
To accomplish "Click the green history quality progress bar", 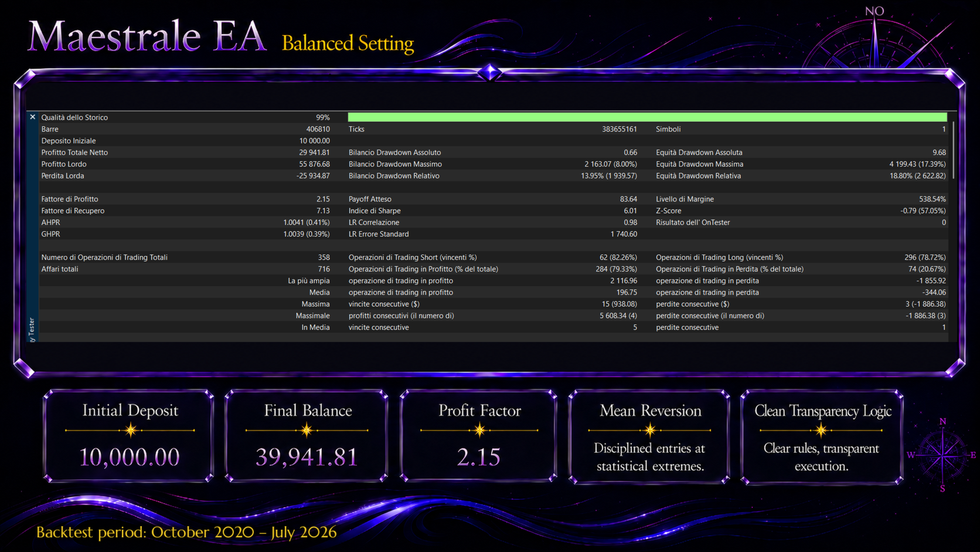I will [647, 117].
